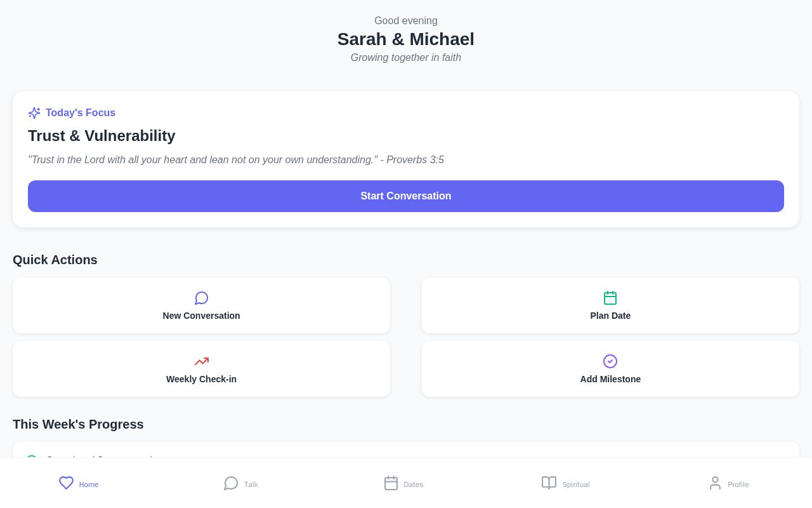Open the Dates tab label
This screenshot has width=812, height=508.
point(414,485)
